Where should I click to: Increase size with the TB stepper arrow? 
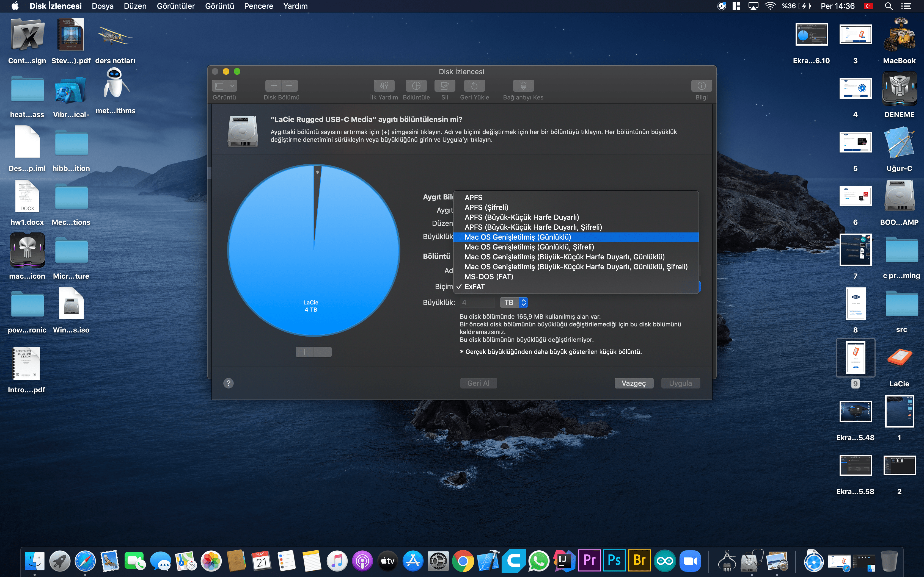[x=524, y=300]
